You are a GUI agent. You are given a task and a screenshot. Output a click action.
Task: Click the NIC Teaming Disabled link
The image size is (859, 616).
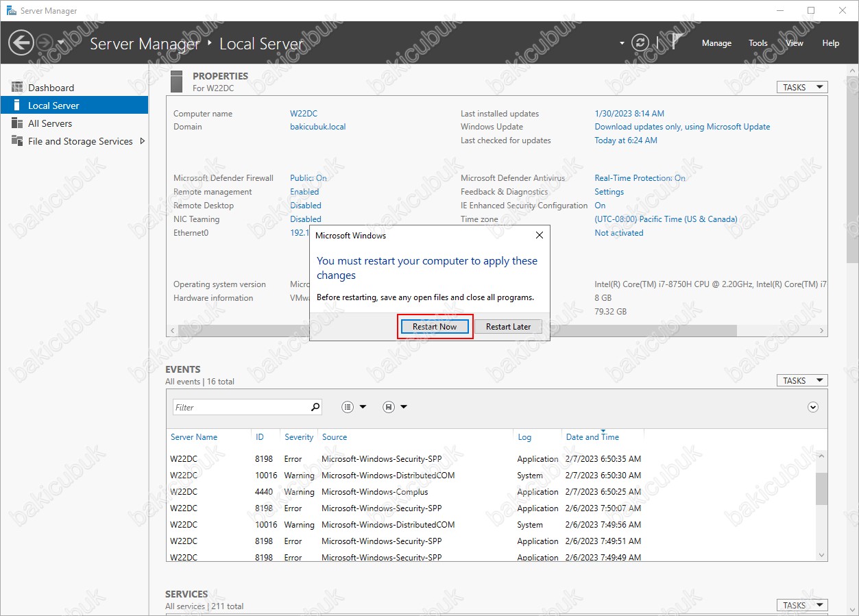(306, 219)
